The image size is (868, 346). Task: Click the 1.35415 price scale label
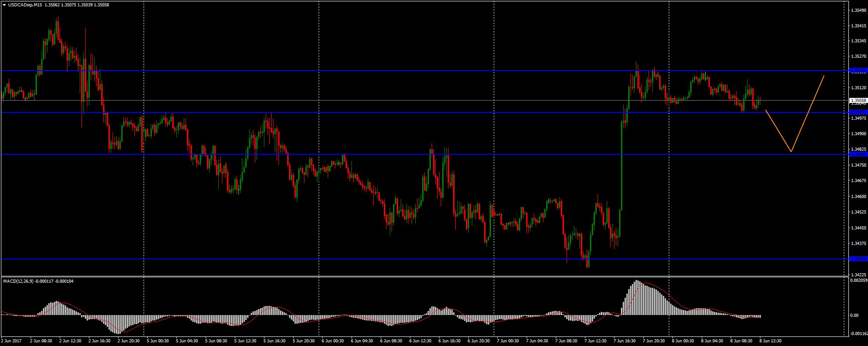pyautogui.click(x=858, y=26)
